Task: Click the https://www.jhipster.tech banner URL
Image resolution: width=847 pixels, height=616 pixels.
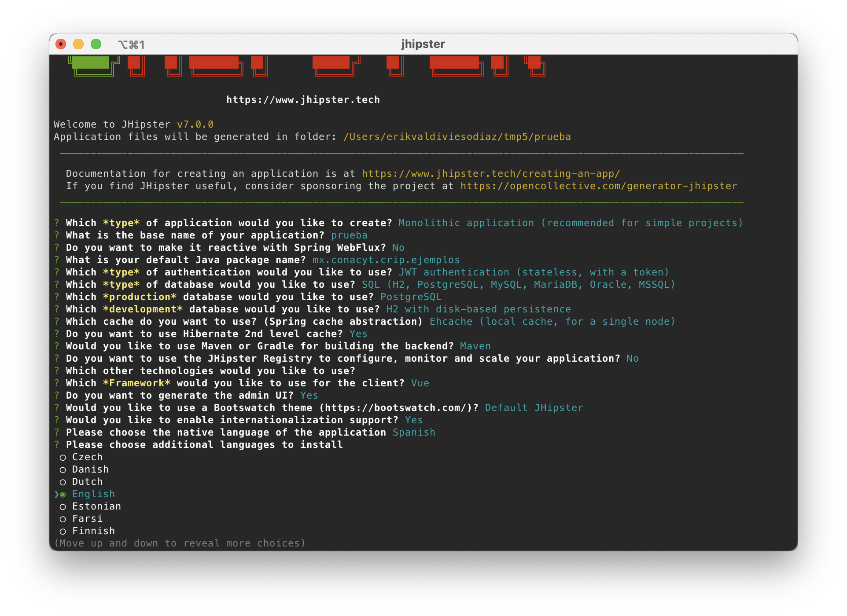Action: [x=303, y=100]
